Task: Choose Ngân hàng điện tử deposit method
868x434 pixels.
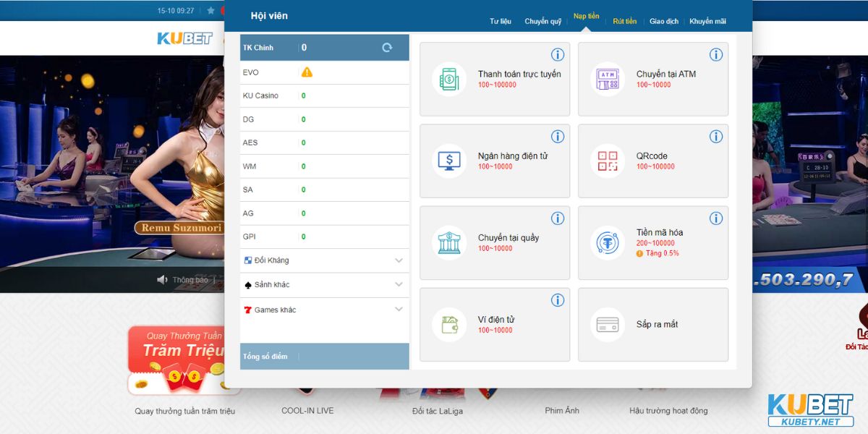Action: pos(495,161)
